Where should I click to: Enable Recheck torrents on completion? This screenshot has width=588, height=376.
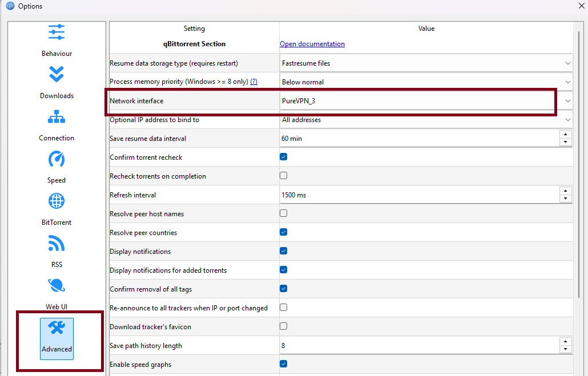pos(284,175)
